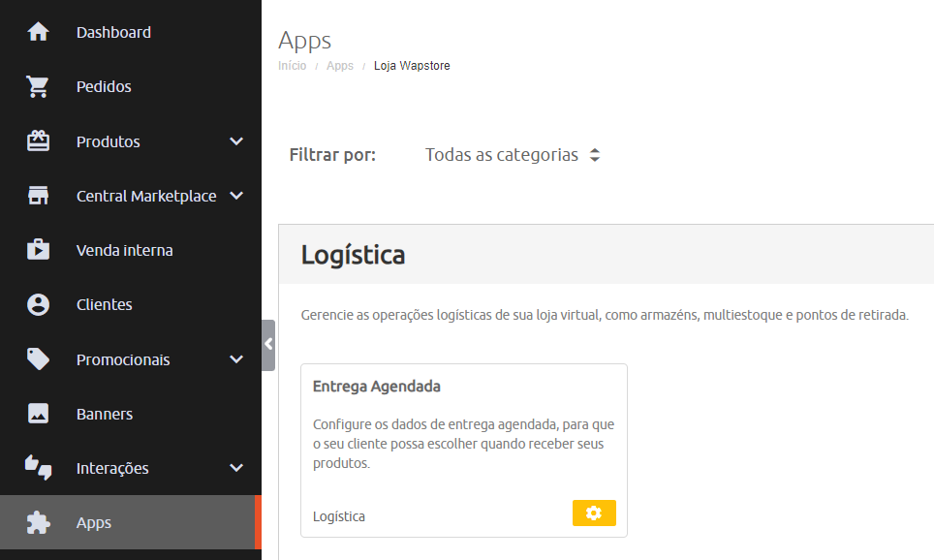Image resolution: width=934 pixels, height=560 pixels.
Task: Expand the Produtos submenu chevron
Action: tap(236, 141)
